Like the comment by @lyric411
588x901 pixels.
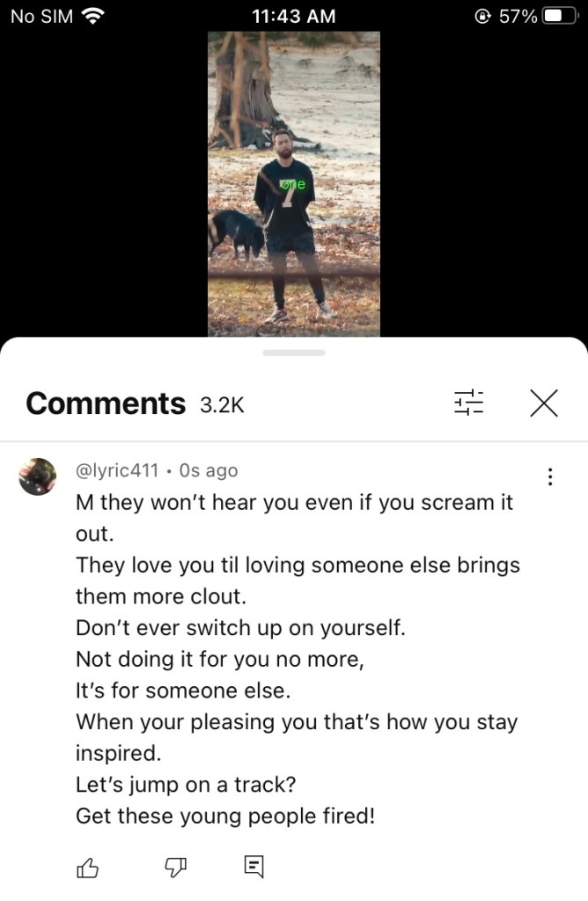click(x=87, y=868)
